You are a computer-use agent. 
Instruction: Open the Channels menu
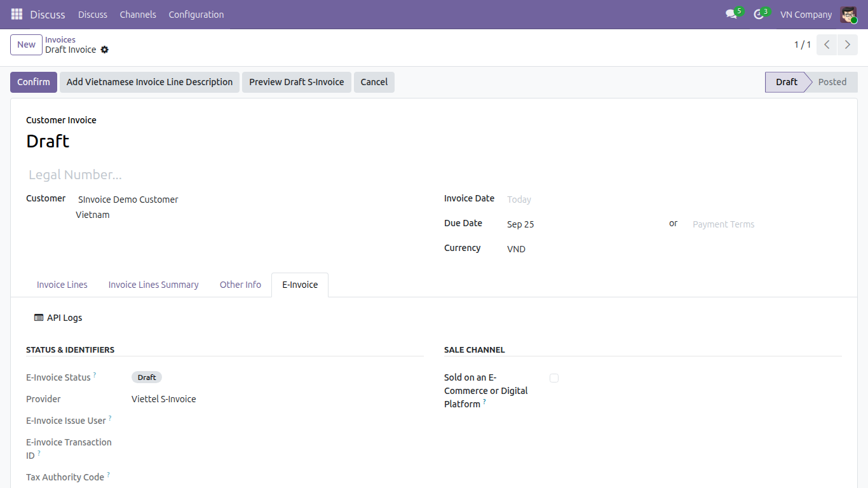138,15
